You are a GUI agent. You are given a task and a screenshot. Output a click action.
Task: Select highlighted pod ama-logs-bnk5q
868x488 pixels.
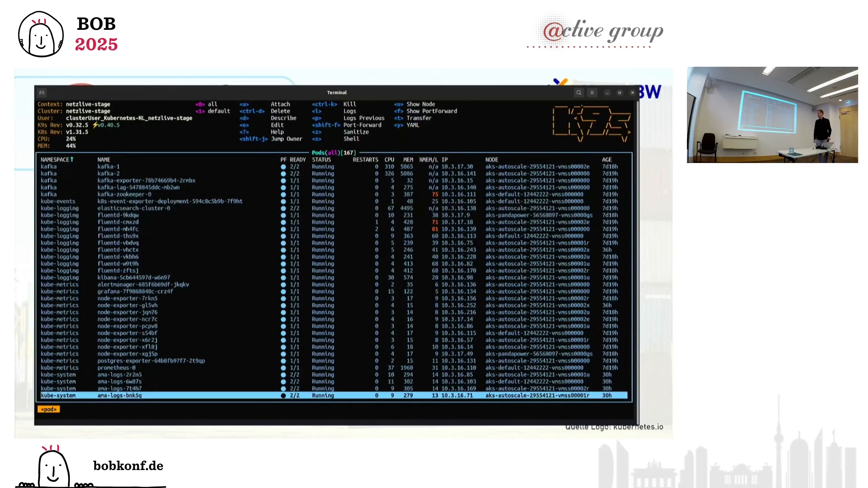click(x=334, y=395)
